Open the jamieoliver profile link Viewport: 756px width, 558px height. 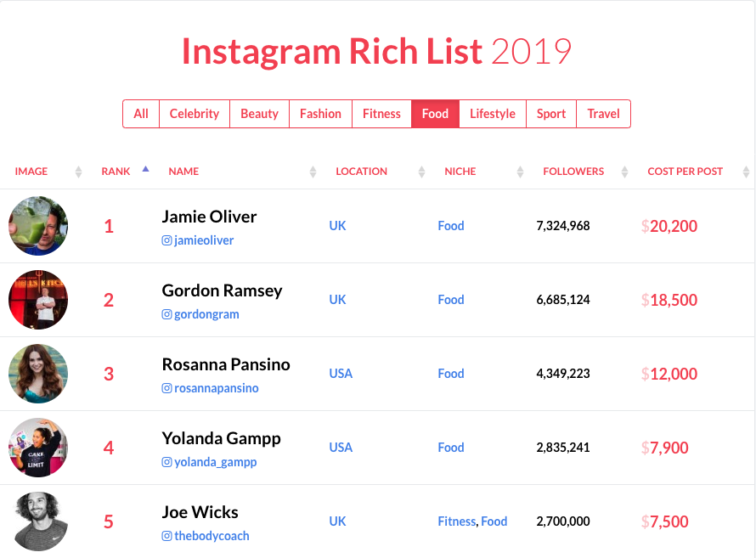point(204,240)
